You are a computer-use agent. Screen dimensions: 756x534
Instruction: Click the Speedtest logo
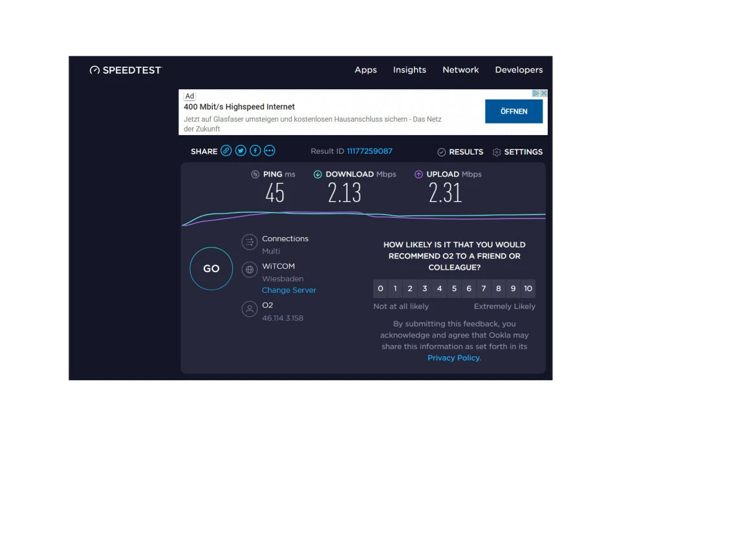(126, 70)
